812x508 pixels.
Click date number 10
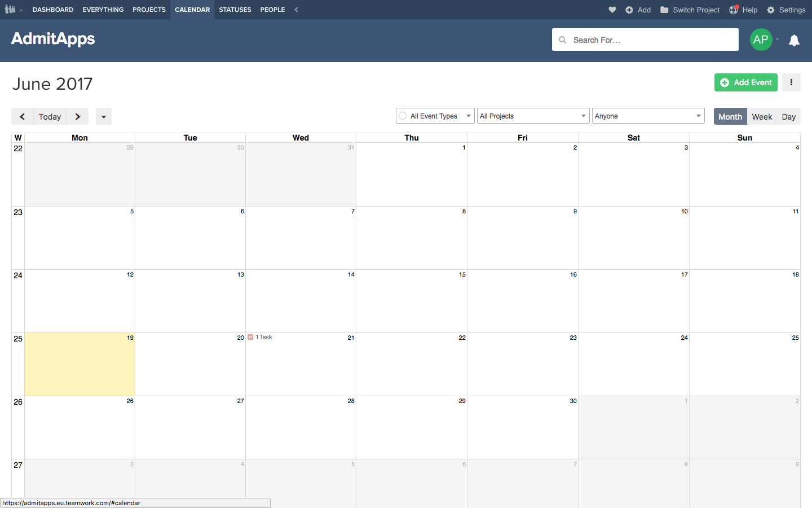pos(685,211)
